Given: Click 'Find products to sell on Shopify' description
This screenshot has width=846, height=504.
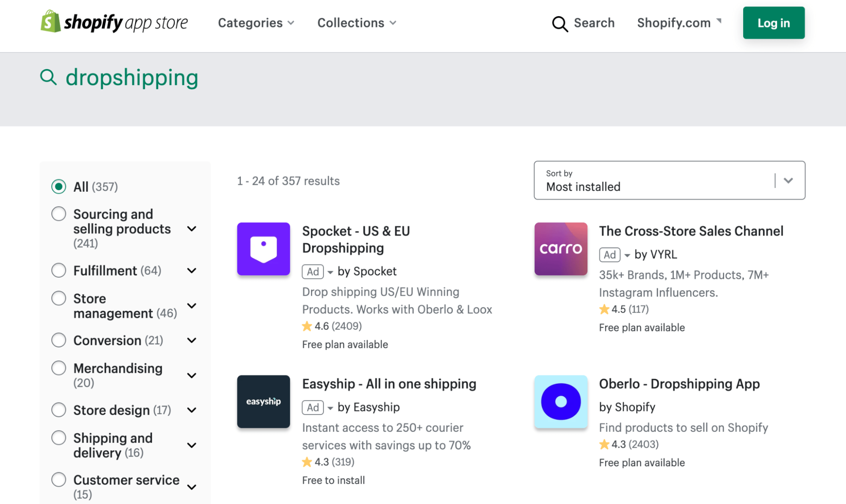Looking at the screenshot, I should [x=683, y=428].
